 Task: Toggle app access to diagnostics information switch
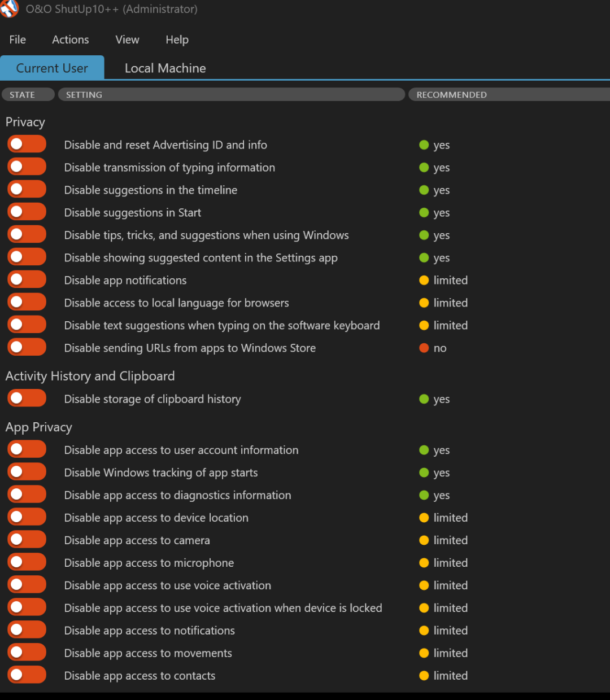pos(27,495)
